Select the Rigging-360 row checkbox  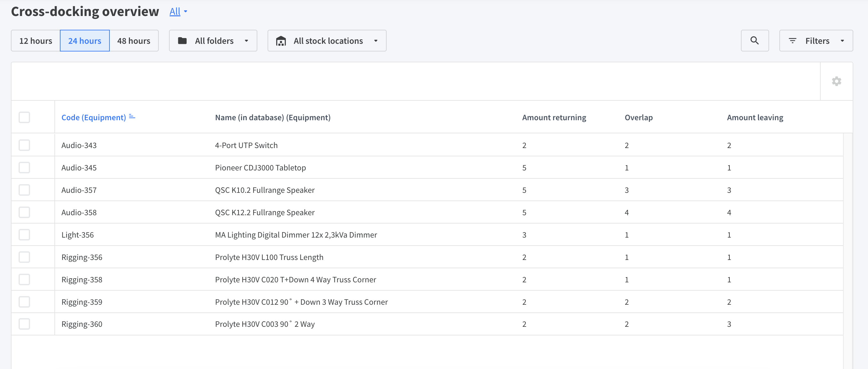(24, 324)
